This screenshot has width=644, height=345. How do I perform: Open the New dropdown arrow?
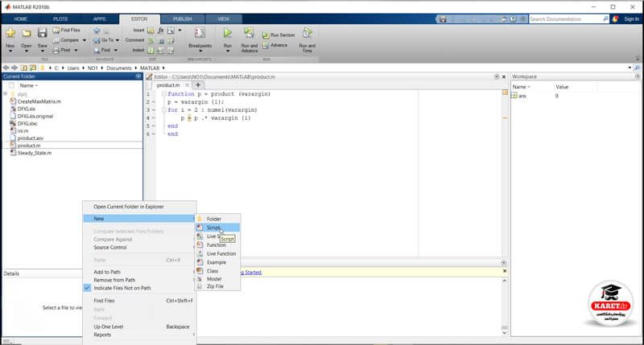click(x=10, y=51)
